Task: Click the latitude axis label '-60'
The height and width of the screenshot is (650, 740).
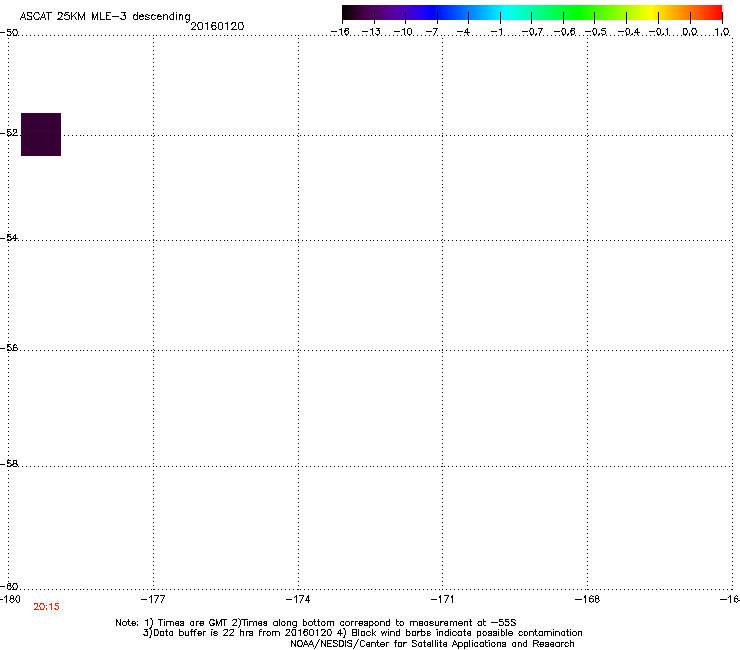Action: (x=9, y=586)
